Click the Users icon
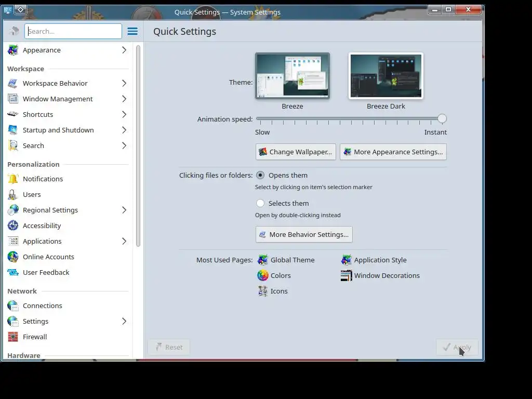This screenshot has height=399, width=532. pyautogui.click(x=13, y=195)
